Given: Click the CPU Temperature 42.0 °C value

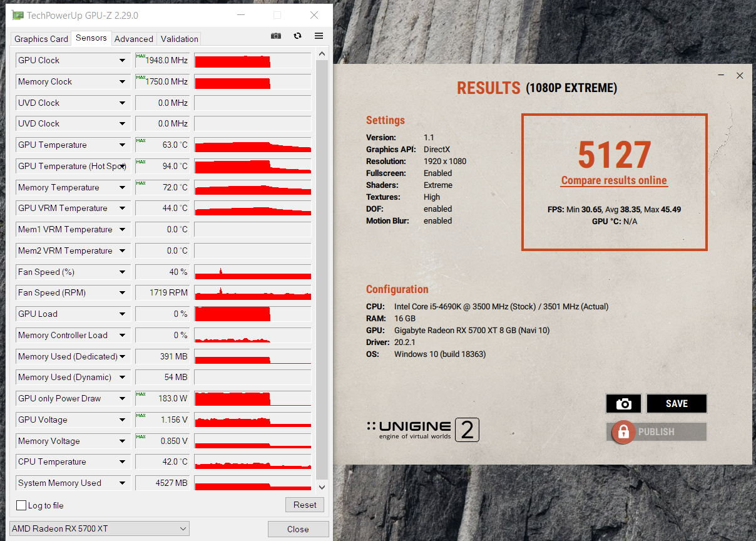Looking at the screenshot, I should [x=163, y=462].
